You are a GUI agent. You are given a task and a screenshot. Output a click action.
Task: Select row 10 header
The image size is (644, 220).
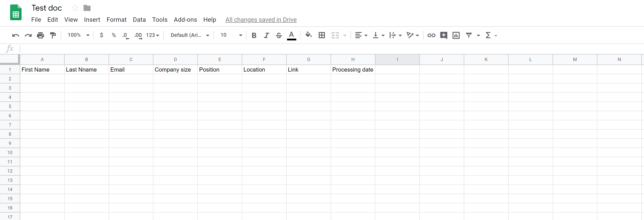point(10,152)
